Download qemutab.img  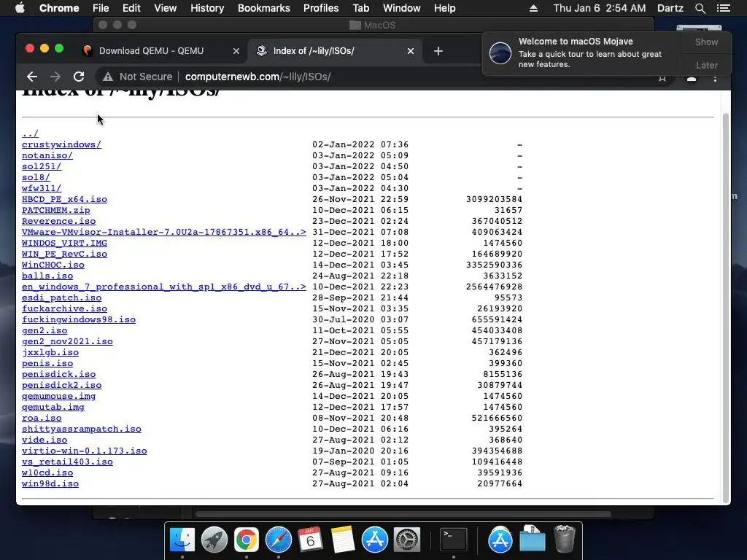[53, 407]
